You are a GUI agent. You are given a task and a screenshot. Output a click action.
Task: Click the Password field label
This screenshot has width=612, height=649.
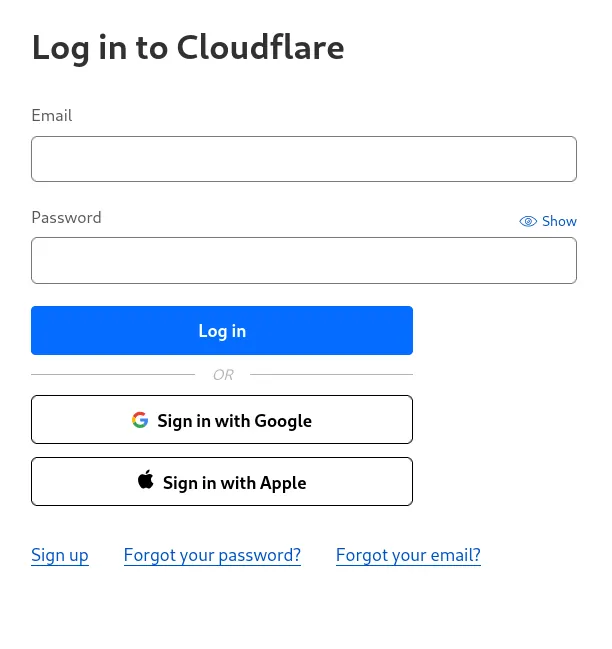point(66,217)
